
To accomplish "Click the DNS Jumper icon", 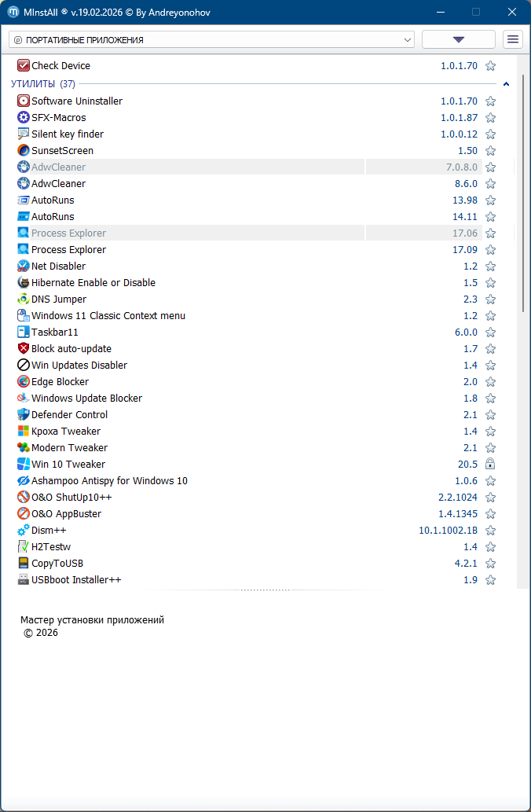I will pyautogui.click(x=24, y=299).
